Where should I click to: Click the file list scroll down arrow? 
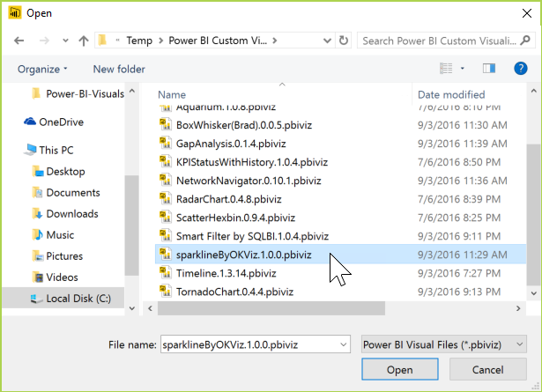point(533,293)
